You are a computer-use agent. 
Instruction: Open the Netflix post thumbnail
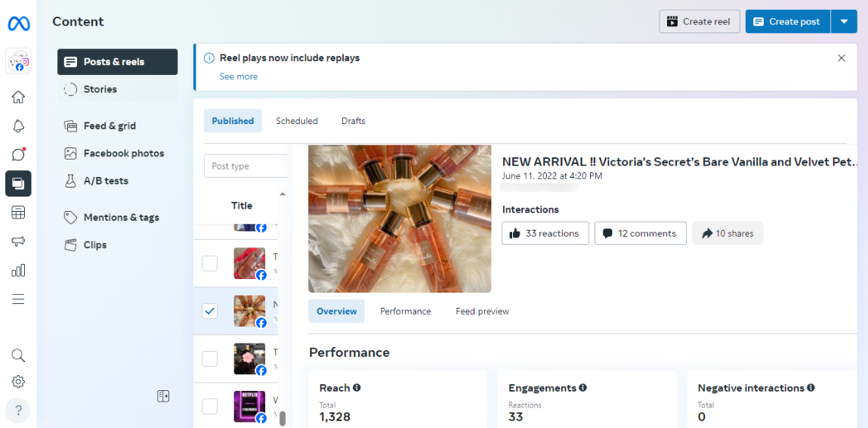249,406
